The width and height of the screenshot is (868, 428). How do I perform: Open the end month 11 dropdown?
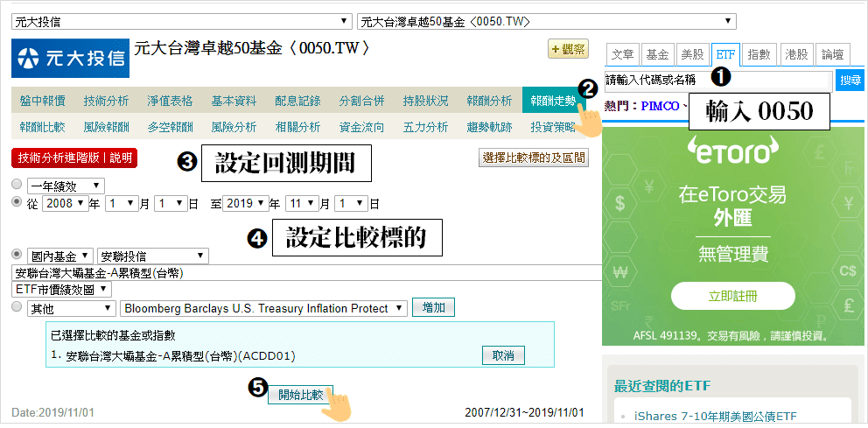302,203
